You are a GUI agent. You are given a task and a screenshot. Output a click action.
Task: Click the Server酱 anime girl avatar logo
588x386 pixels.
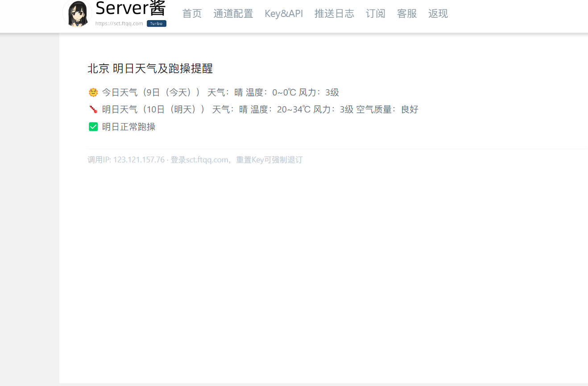click(77, 13)
